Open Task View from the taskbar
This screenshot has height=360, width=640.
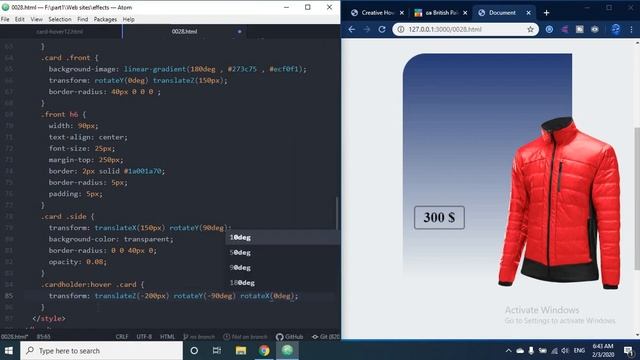(217, 351)
